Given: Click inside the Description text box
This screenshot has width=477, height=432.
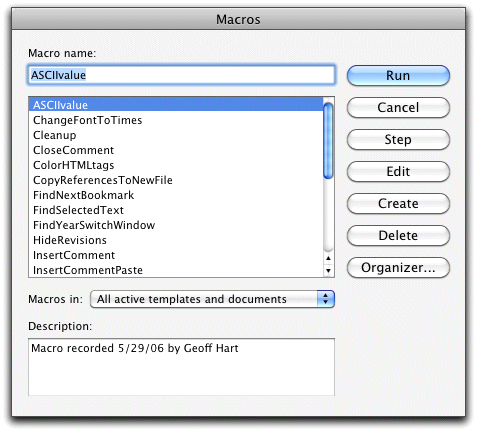Looking at the screenshot, I should (181, 367).
